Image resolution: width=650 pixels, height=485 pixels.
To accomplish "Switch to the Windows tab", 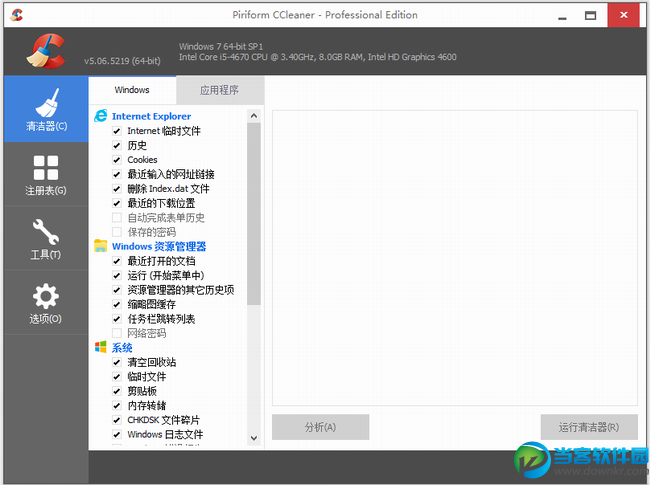I will (132, 90).
